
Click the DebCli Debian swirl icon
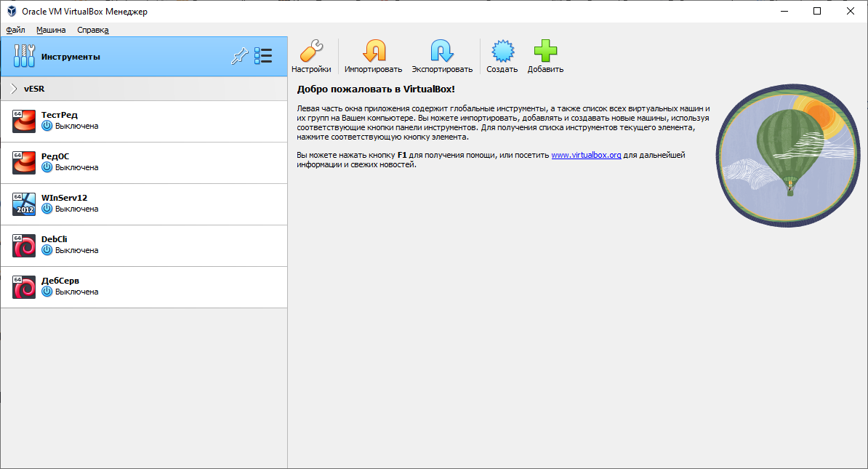click(24, 246)
